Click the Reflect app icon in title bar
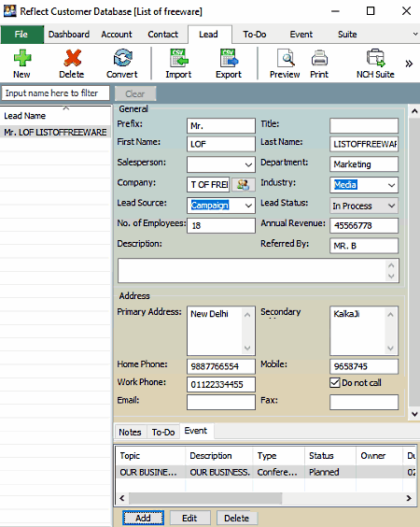 pos(9,11)
